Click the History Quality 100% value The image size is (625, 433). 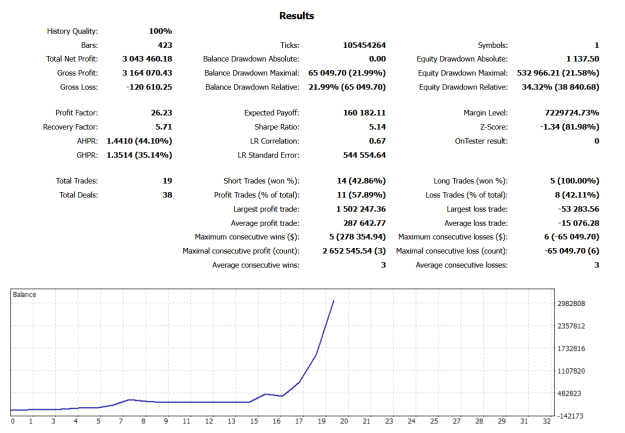click(161, 31)
